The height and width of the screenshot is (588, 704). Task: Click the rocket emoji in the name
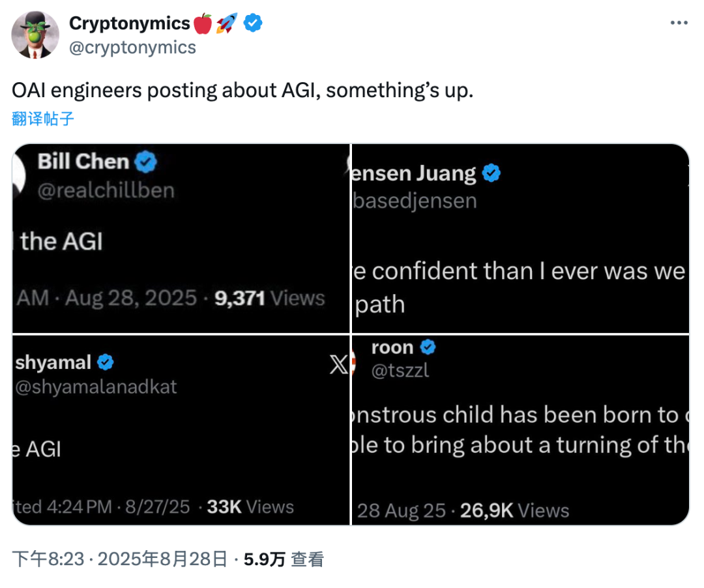pos(226,24)
